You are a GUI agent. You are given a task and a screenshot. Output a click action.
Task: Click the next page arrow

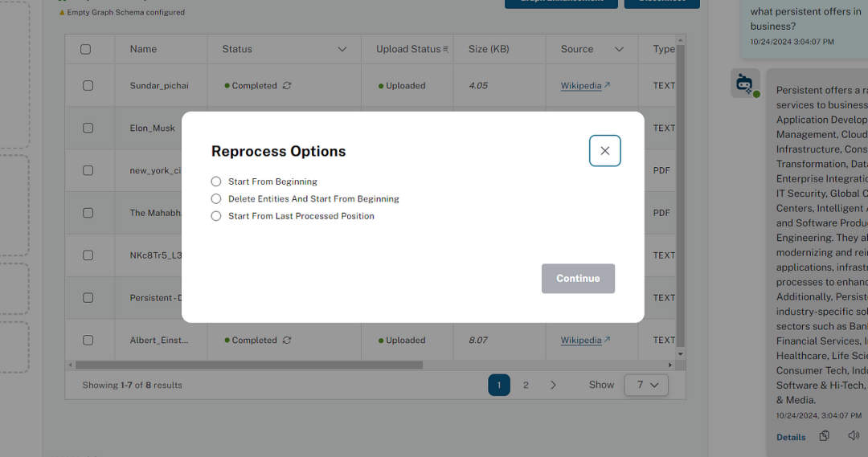pos(553,385)
